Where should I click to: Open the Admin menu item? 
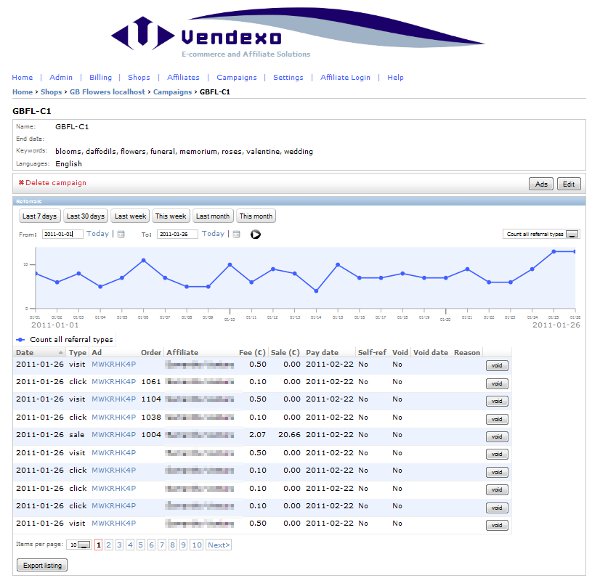tap(61, 77)
